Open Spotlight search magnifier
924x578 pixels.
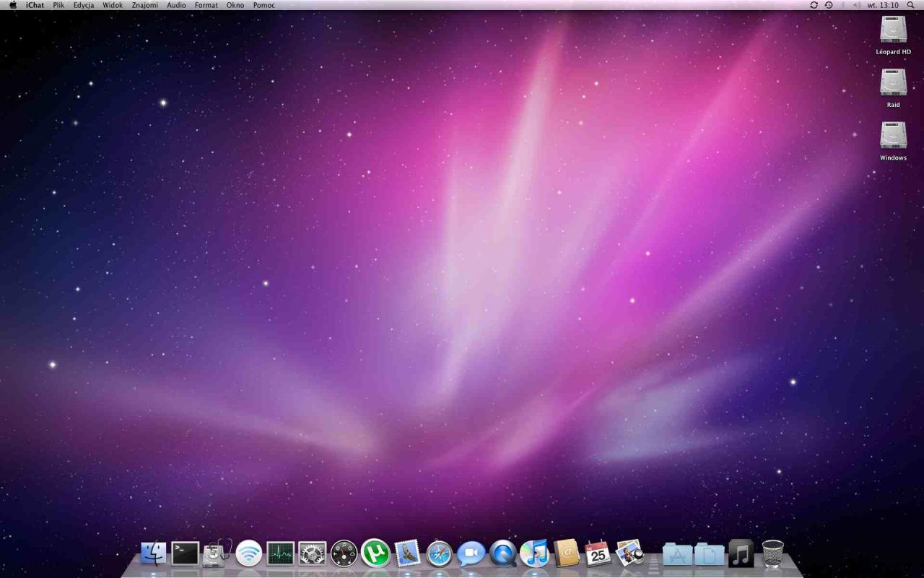[x=910, y=5]
